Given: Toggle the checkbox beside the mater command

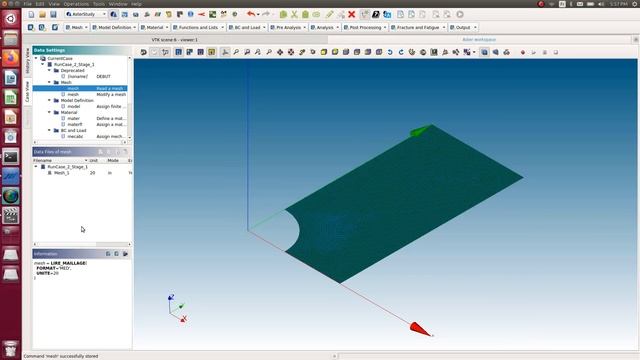Looking at the screenshot, I should 63,118.
